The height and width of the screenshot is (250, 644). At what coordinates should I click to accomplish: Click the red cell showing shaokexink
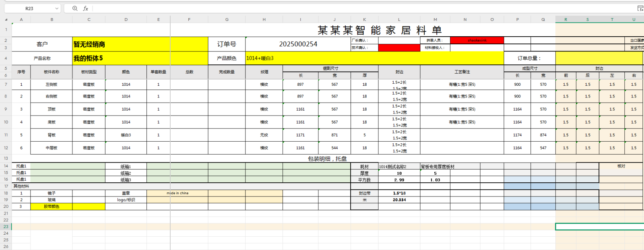tap(477, 40)
